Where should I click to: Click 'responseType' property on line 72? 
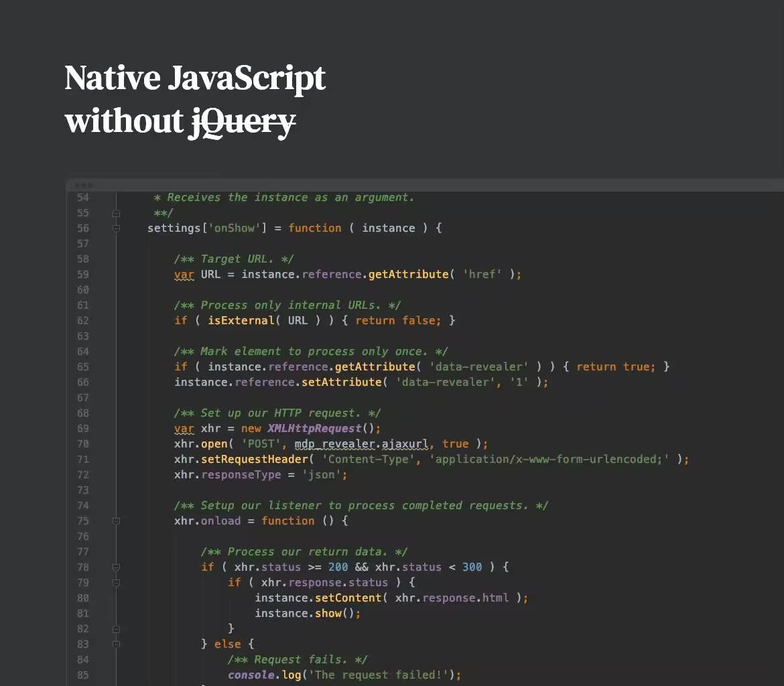pyautogui.click(x=241, y=475)
